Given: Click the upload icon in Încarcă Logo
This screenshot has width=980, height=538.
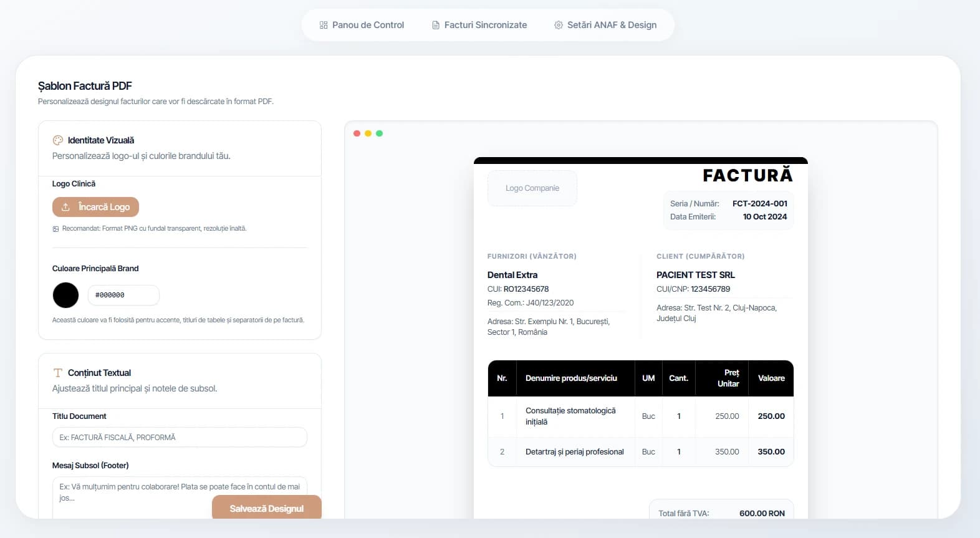Looking at the screenshot, I should click(65, 207).
